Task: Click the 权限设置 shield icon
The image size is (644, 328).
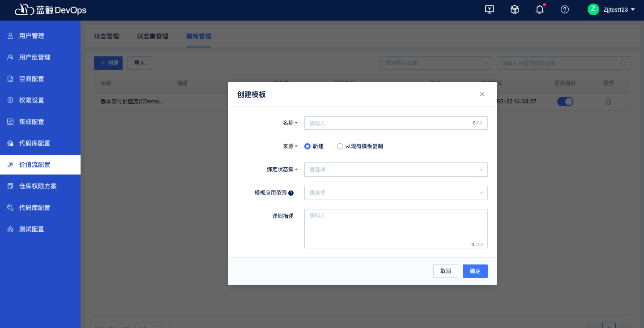Action: tap(10, 100)
